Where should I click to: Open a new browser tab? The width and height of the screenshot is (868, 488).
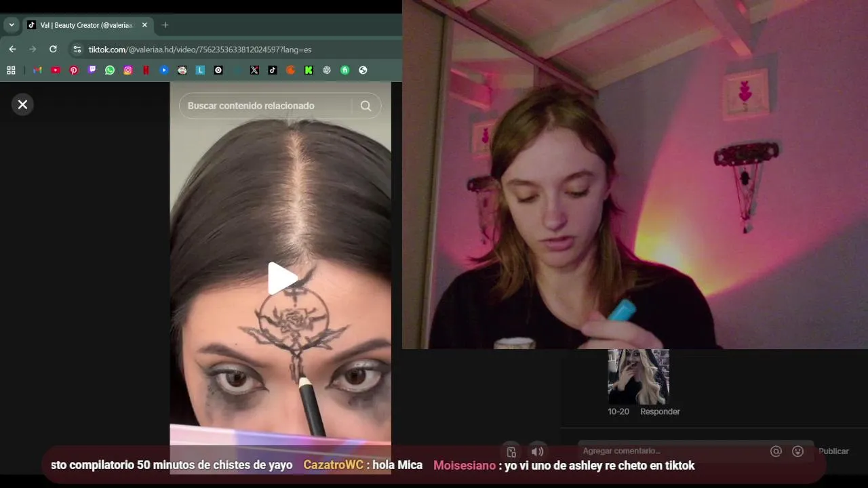[165, 25]
